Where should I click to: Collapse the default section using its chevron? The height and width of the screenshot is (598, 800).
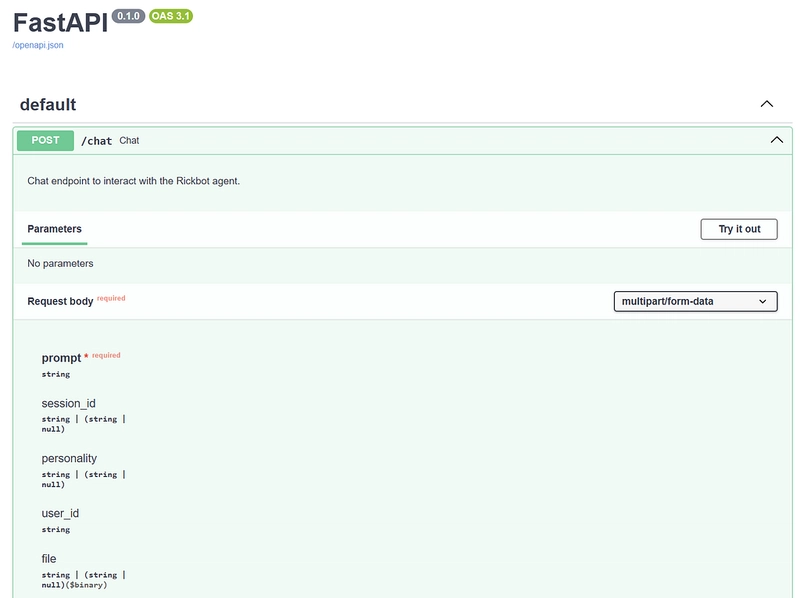tap(767, 104)
